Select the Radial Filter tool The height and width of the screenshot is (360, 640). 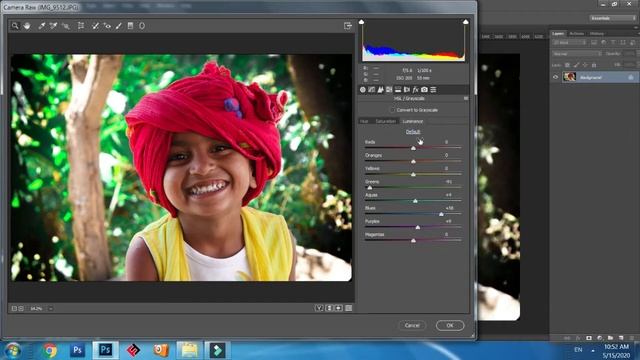pyautogui.click(x=142, y=26)
